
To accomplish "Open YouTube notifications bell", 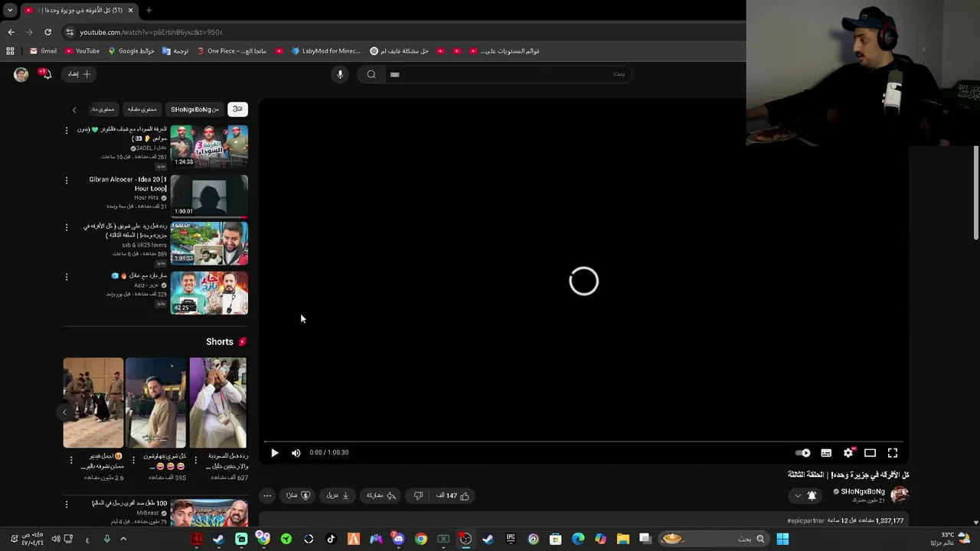I will pyautogui.click(x=47, y=74).
